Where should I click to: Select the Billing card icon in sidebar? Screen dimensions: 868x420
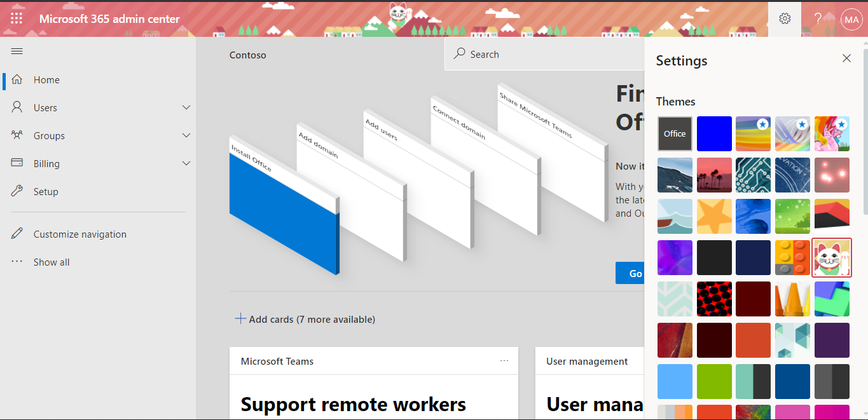[17, 163]
